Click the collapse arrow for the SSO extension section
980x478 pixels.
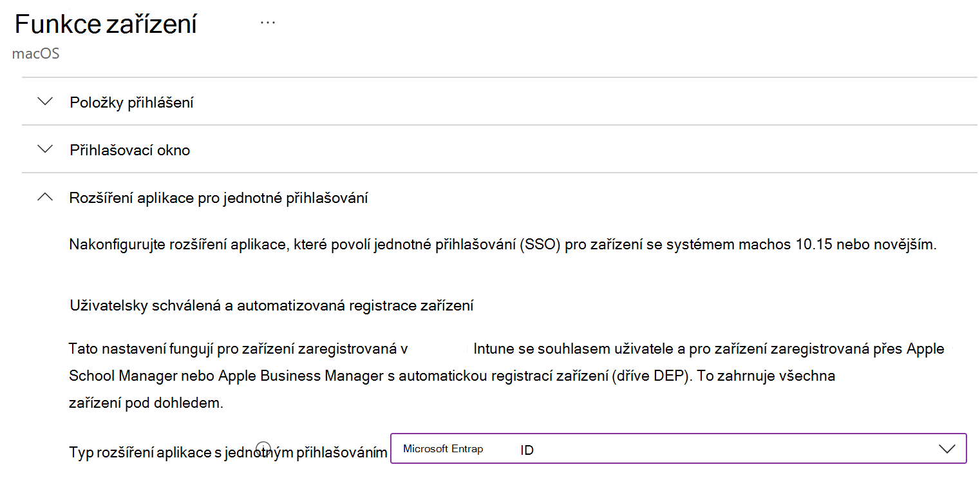click(44, 196)
